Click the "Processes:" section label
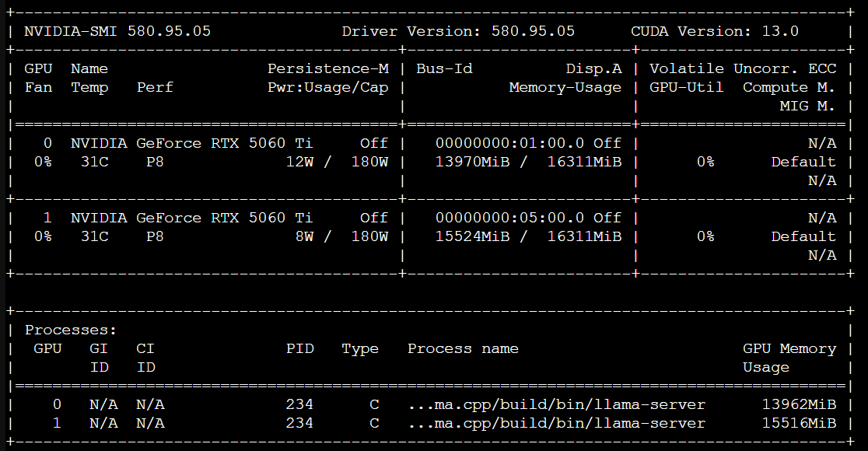Screen dimensions: 868x451 click(x=71, y=330)
